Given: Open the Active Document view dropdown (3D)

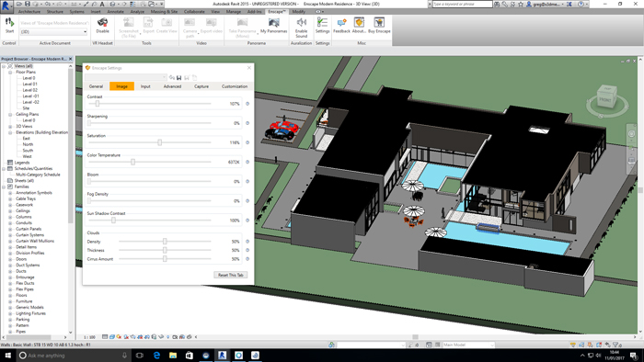Looking at the screenshot, I should pyautogui.click(x=53, y=31).
